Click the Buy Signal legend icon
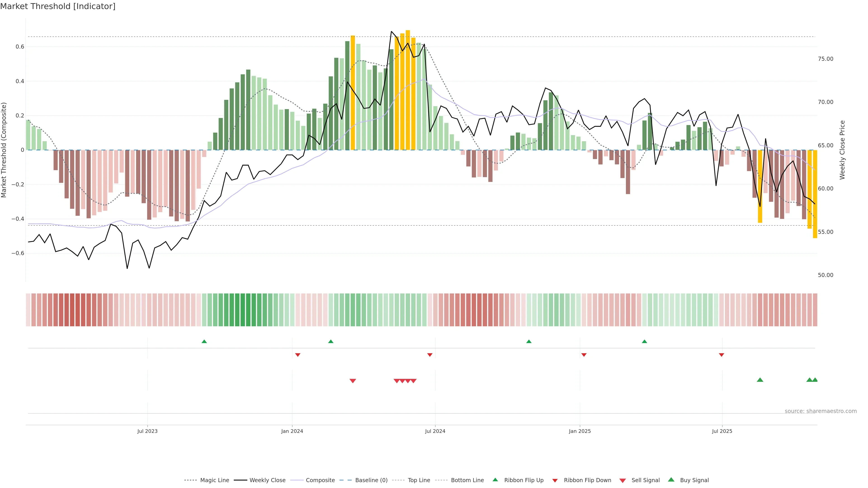The width and height of the screenshot is (868, 488). 671,480
